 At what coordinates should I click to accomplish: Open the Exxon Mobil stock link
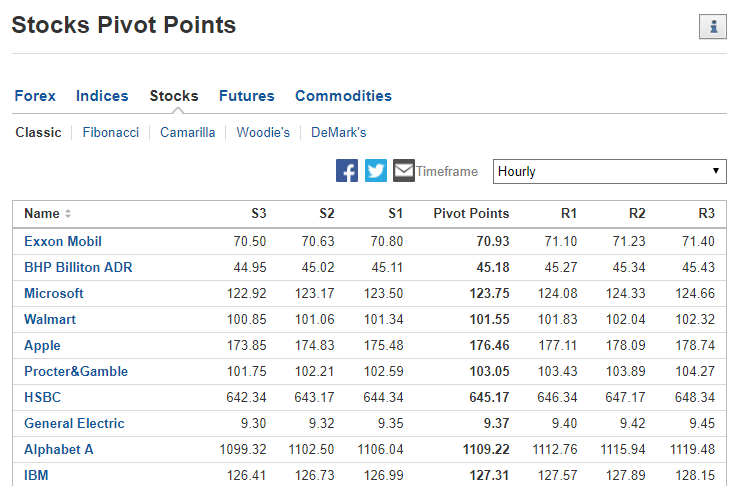click(63, 242)
